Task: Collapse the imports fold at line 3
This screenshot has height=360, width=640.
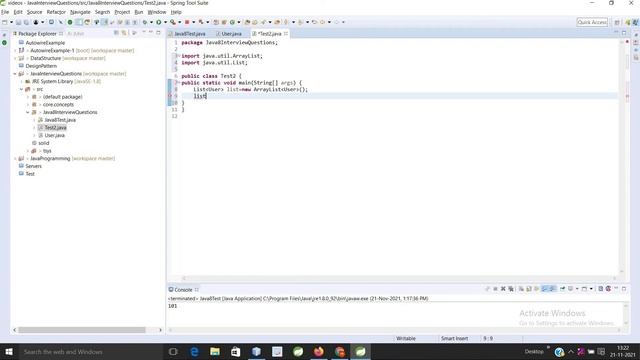Action: tap(178, 56)
